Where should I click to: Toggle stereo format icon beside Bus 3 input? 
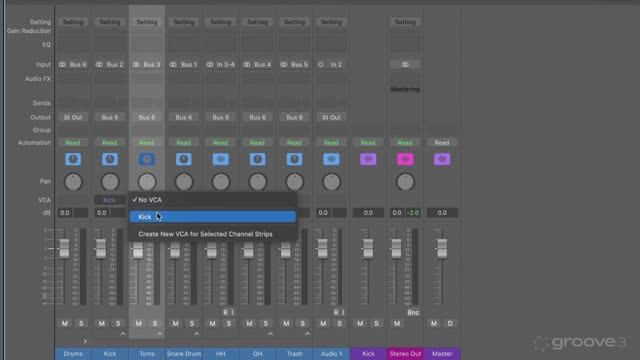(136, 64)
